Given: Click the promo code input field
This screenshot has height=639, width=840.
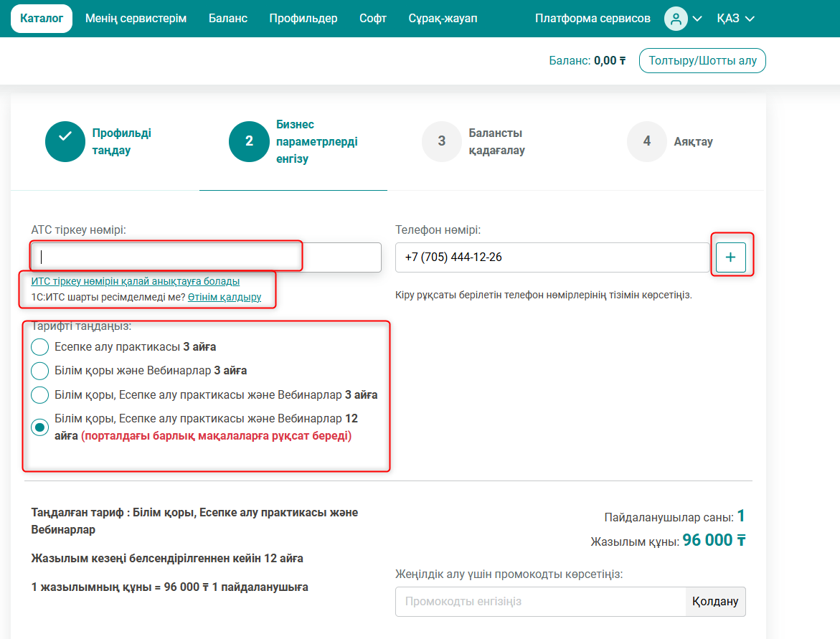Looking at the screenshot, I should point(540,602).
